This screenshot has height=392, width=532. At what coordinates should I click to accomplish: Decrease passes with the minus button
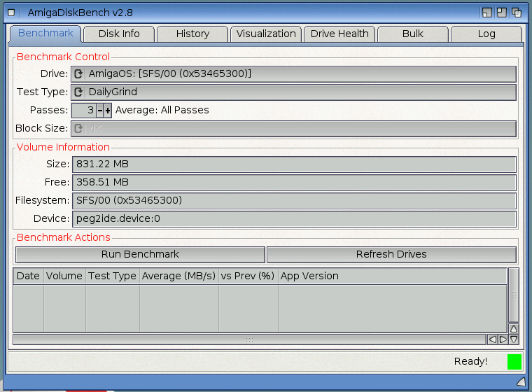pos(100,111)
